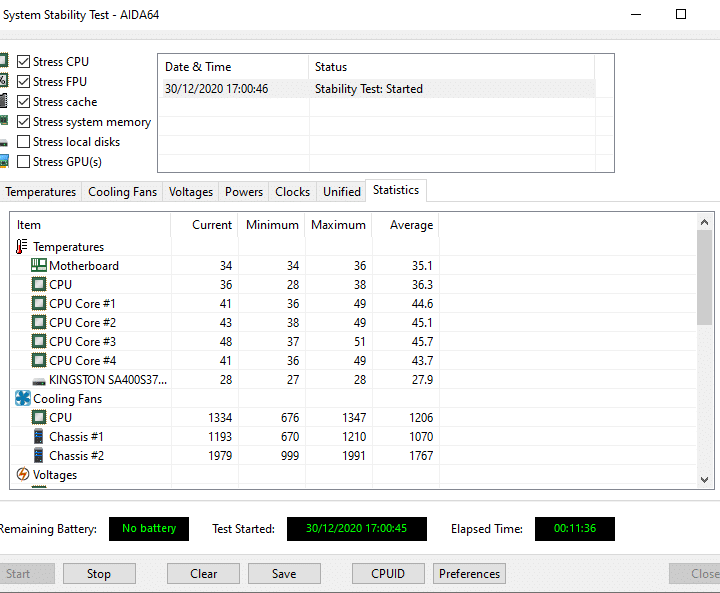Image resolution: width=720 pixels, height=593 pixels.
Task: Click the CPU fan icon under Cooling Fans
Action: (x=39, y=418)
